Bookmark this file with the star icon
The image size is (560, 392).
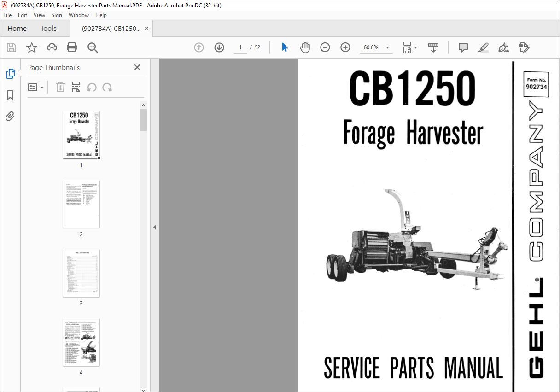click(x=32, y=47)
